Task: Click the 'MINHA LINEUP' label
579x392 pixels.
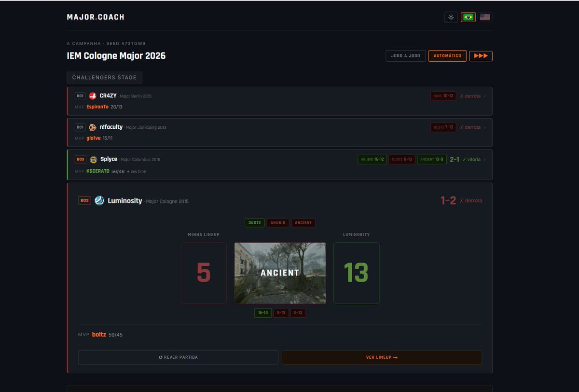Action: point(204,235)
